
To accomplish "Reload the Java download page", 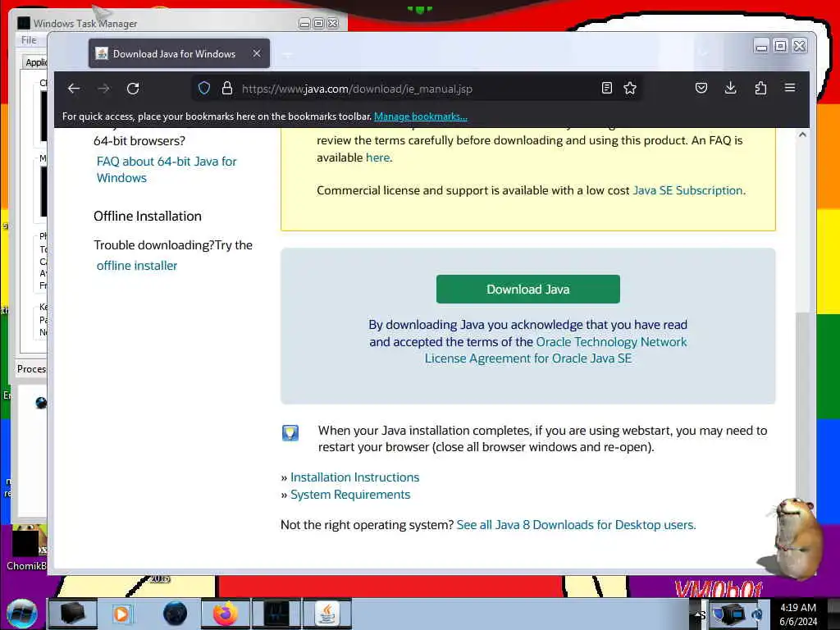I will [x=133, y=89].
